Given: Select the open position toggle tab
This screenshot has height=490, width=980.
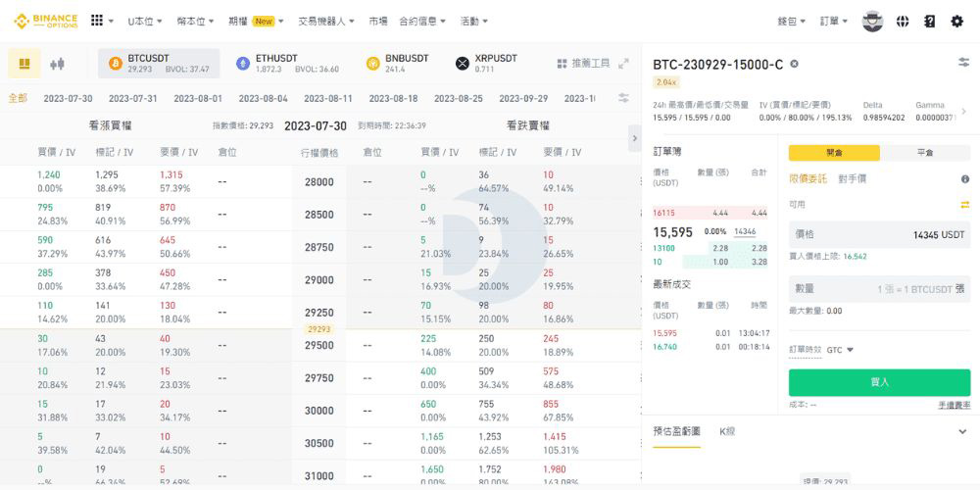Looking at the screenshot, I should [834, 153].
